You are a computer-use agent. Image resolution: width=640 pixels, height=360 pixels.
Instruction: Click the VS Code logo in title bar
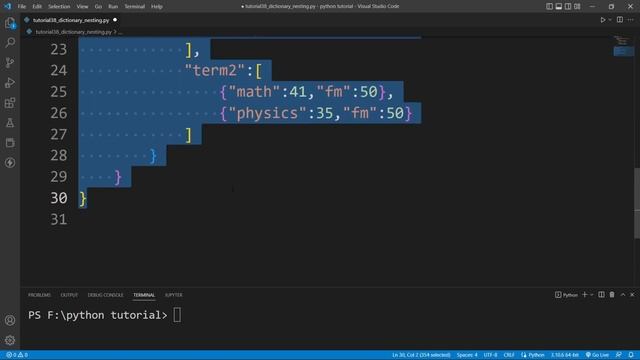pos(8,7)
